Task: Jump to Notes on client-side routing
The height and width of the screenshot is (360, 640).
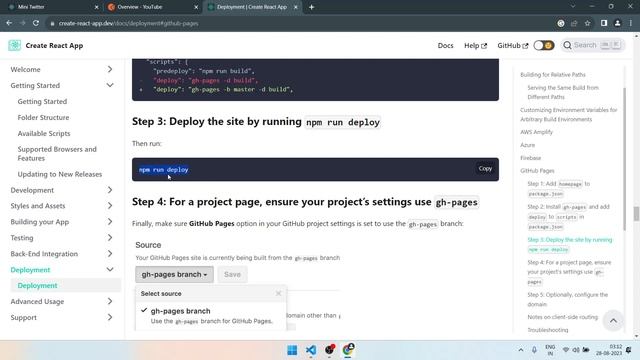Action: tap(562, 317)
